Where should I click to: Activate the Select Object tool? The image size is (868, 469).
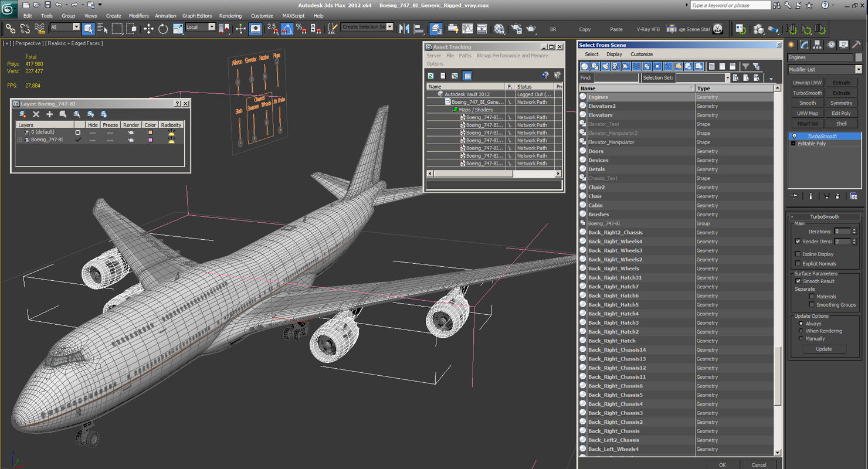(89, 28)
